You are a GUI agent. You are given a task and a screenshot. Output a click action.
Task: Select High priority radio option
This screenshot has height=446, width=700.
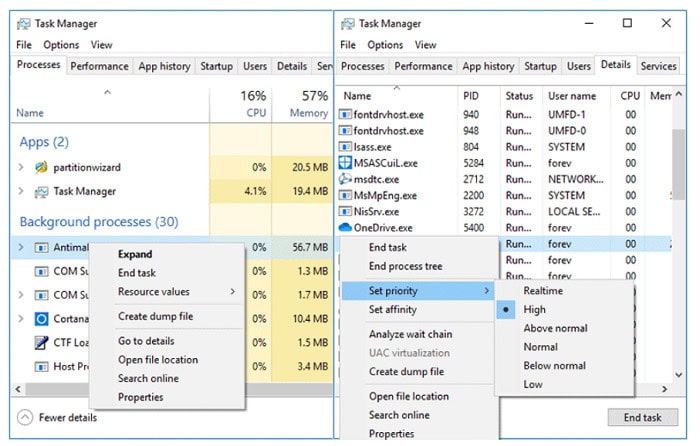(x=506, y=309)
